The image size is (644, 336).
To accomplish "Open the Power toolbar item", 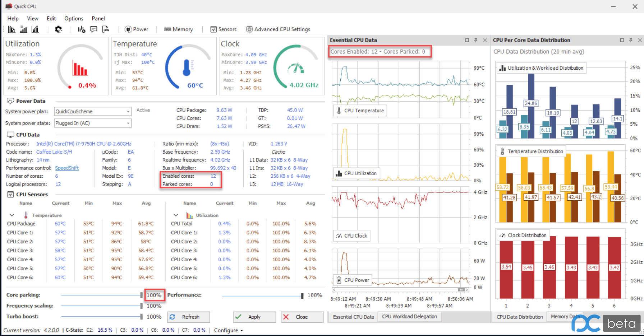I will tap(136, 29).
